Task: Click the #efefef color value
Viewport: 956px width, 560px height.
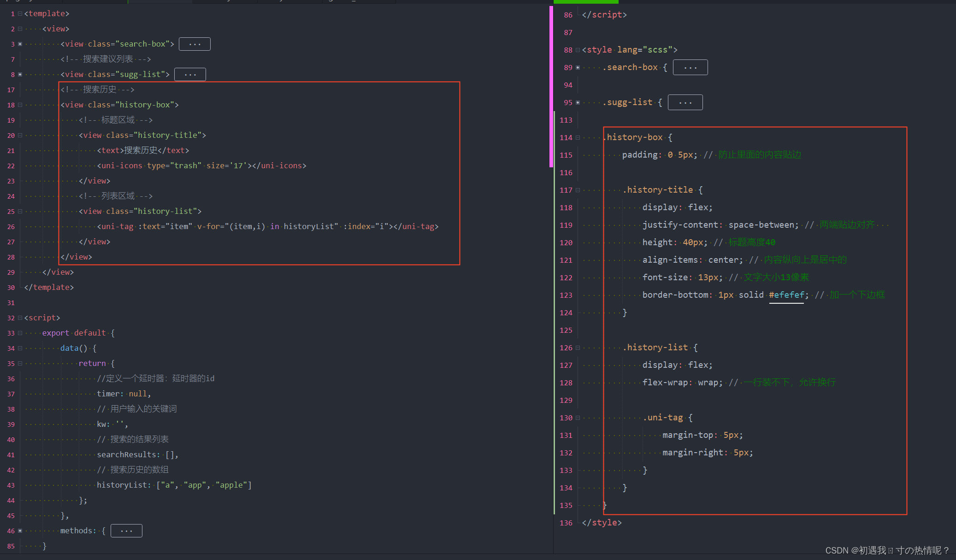Action: (x=786, y=295)
